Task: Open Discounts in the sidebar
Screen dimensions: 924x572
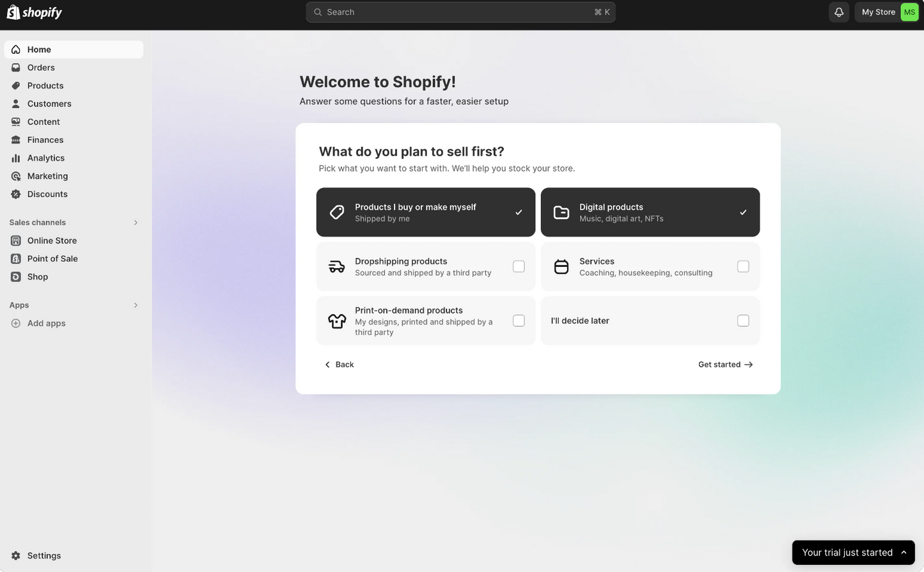Action: click(74, 194)
